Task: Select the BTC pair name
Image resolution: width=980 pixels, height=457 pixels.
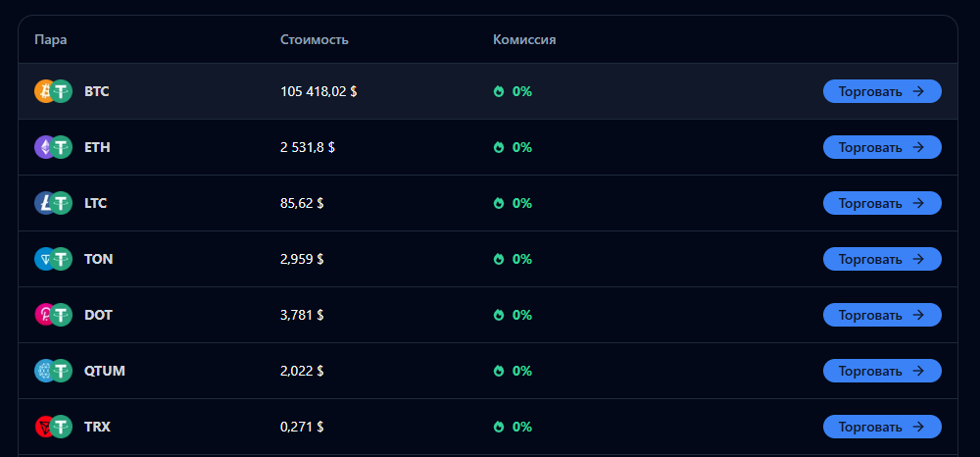Action: pyautogui.click(x=97, y=92)
